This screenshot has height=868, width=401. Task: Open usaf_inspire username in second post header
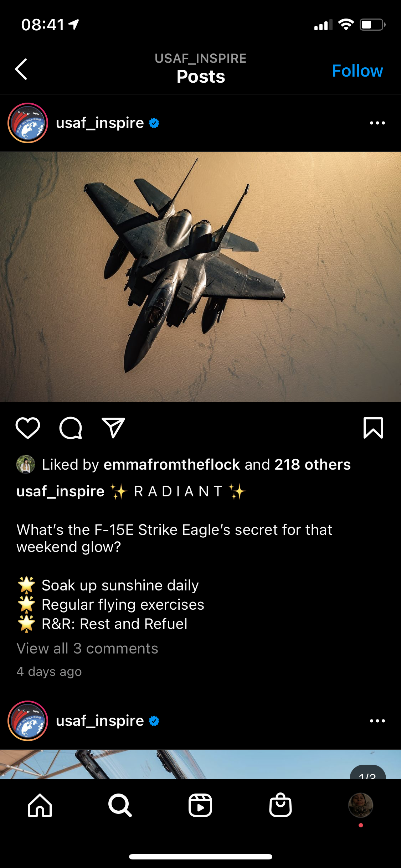coord(100,721)
